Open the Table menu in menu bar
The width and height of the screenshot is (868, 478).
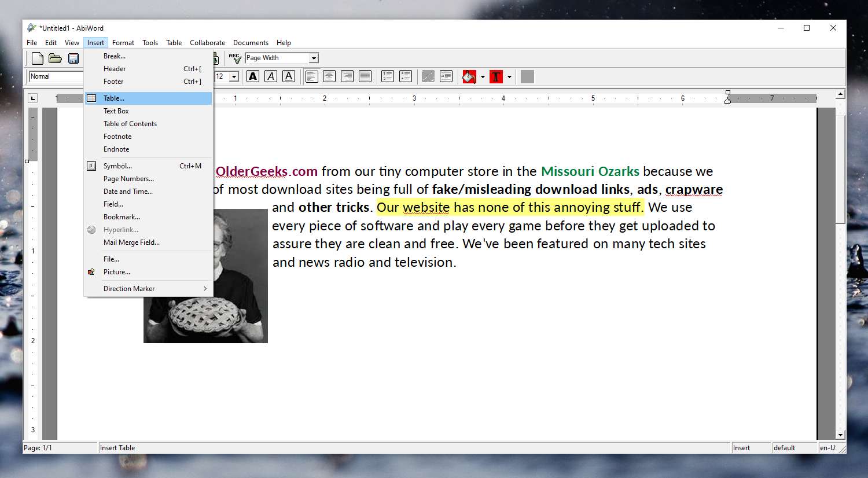174,43
